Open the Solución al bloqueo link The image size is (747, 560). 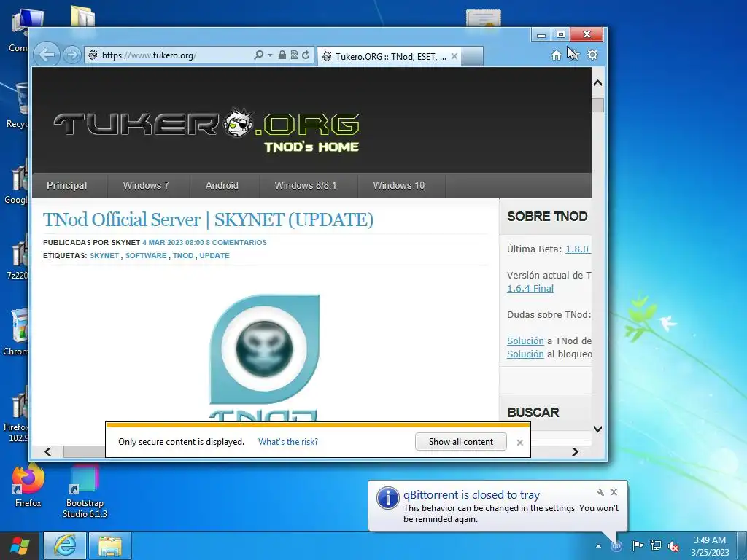click(x=525, y=354)
